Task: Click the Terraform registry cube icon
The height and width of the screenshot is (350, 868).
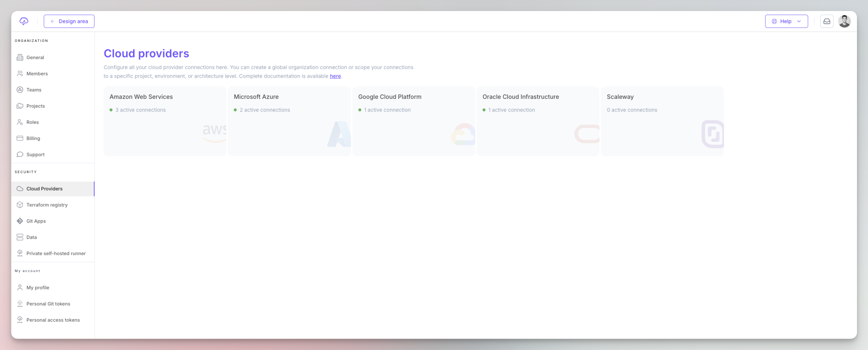Action: (x=20, y=205)
